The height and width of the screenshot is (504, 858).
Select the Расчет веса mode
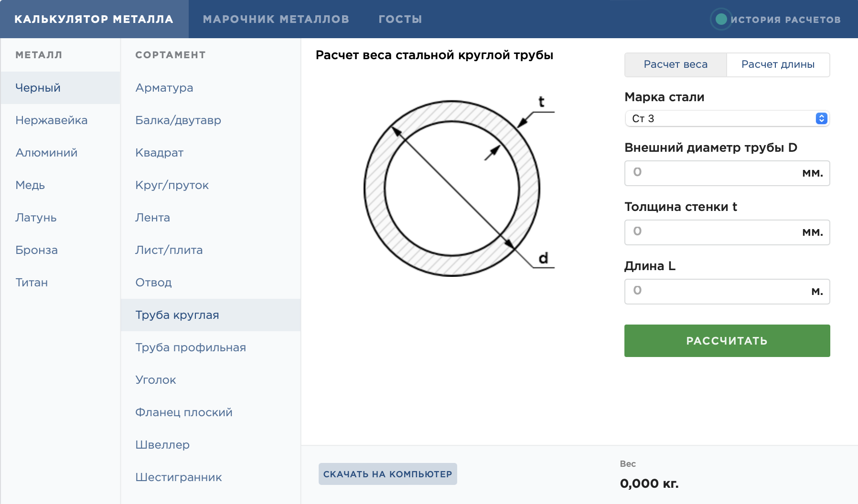676,64
